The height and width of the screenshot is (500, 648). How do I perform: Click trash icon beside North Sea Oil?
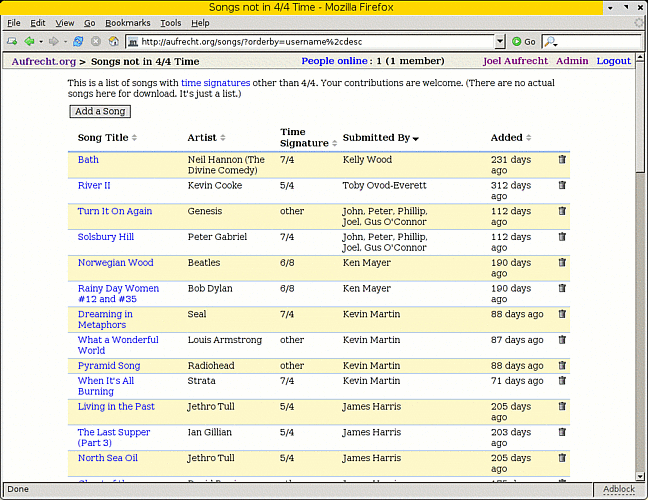pos(562,458)
